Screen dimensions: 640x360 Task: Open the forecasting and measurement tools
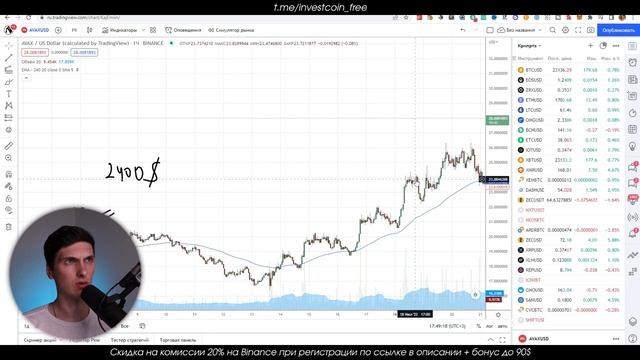point(9,118)
